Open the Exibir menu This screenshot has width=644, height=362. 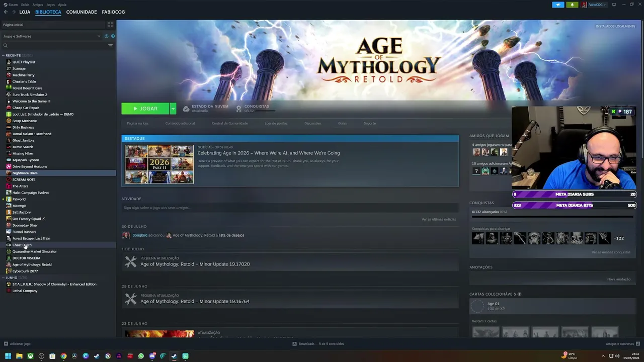coord(25,5)
